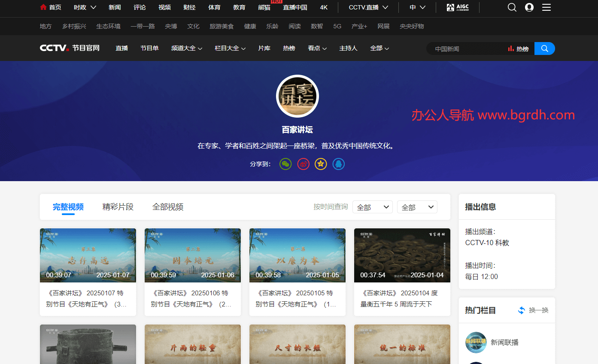Open the hamburger menu at top right
The width and height of the screenshot is (598, 364).
coord(546,7)
